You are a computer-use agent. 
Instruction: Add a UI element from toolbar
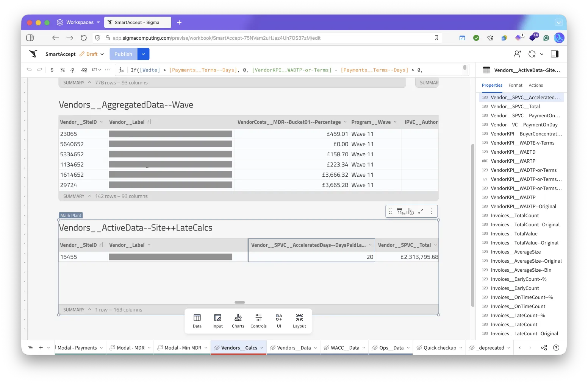tap(279, 321)
